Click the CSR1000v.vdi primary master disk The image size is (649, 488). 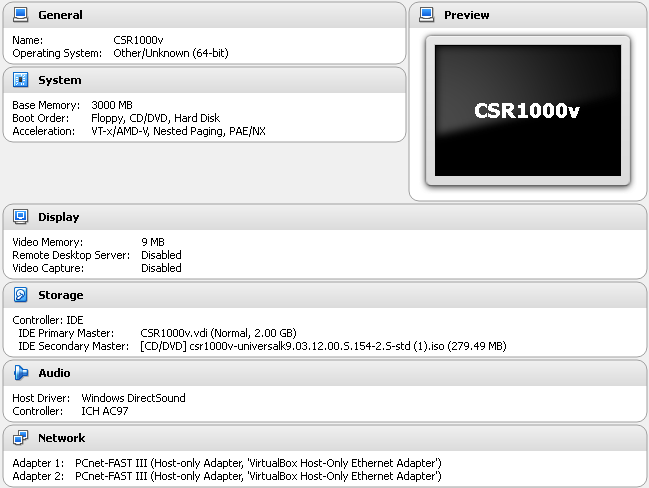coord(219,333)
